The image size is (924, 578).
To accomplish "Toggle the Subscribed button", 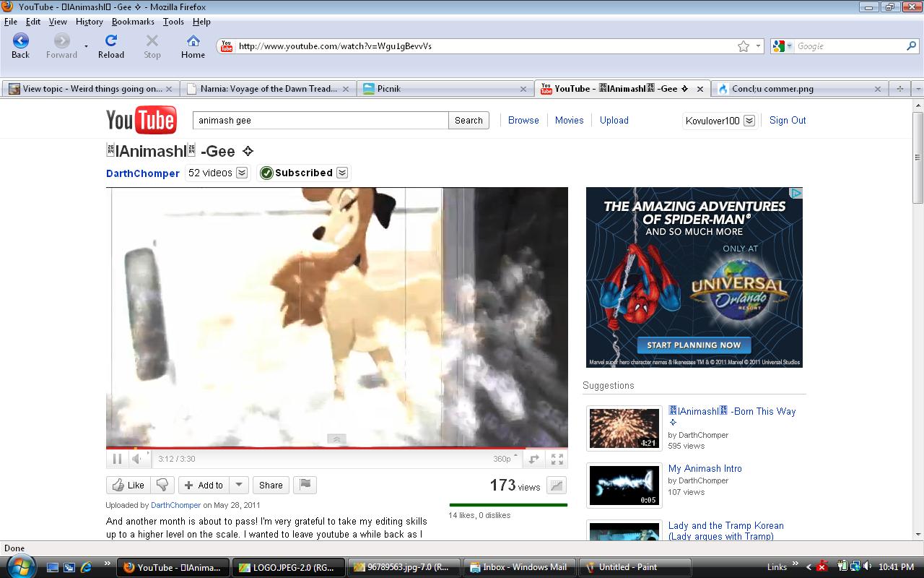I will 303,173.
